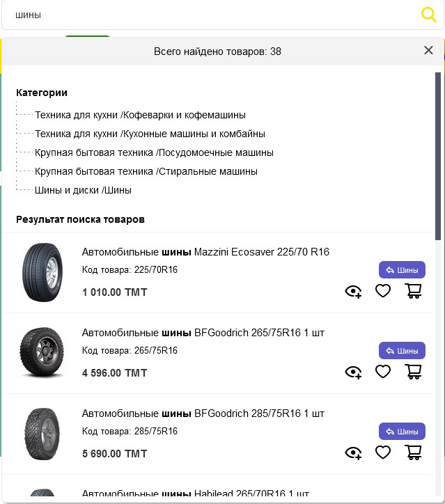Select the Посудомоечные машины category
Image resolution: width=445 pixels, height=504 pixels.
click(154, 152)
